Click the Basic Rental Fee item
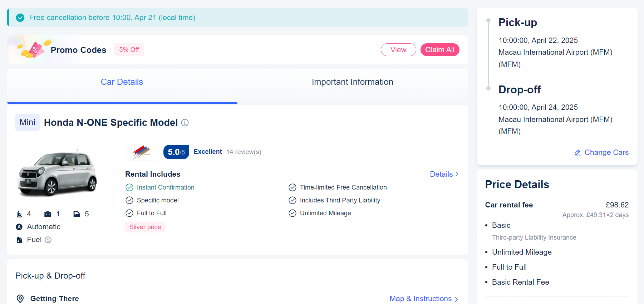Screen dimensions: 644x304 pyautogui.click(x=521, y=282)
